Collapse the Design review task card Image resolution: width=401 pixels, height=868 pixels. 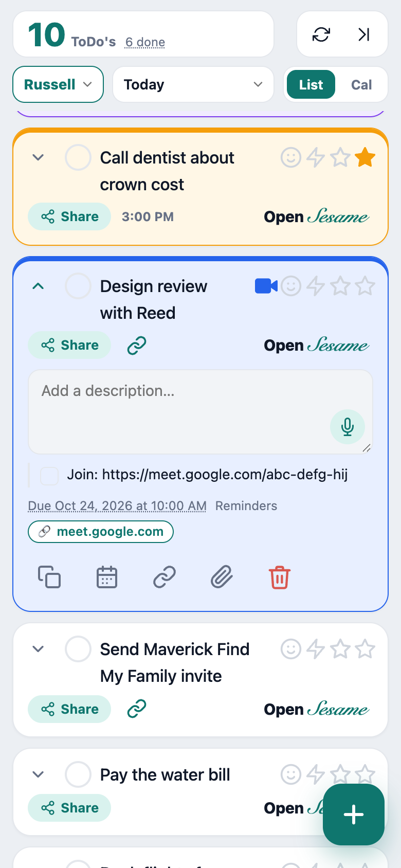[38, 286]
